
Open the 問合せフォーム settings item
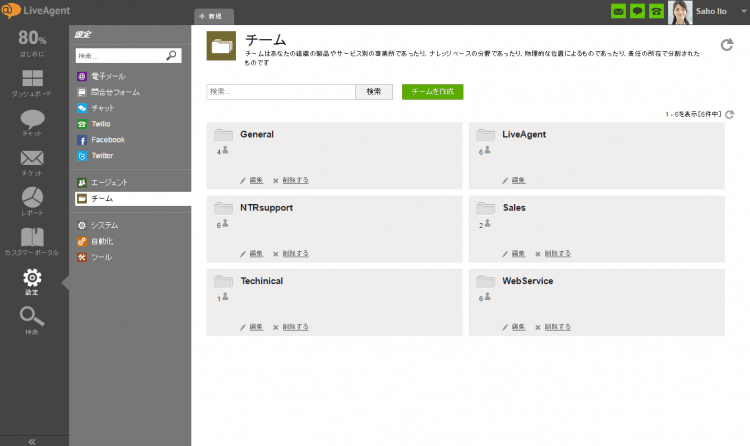click(108, 92)
